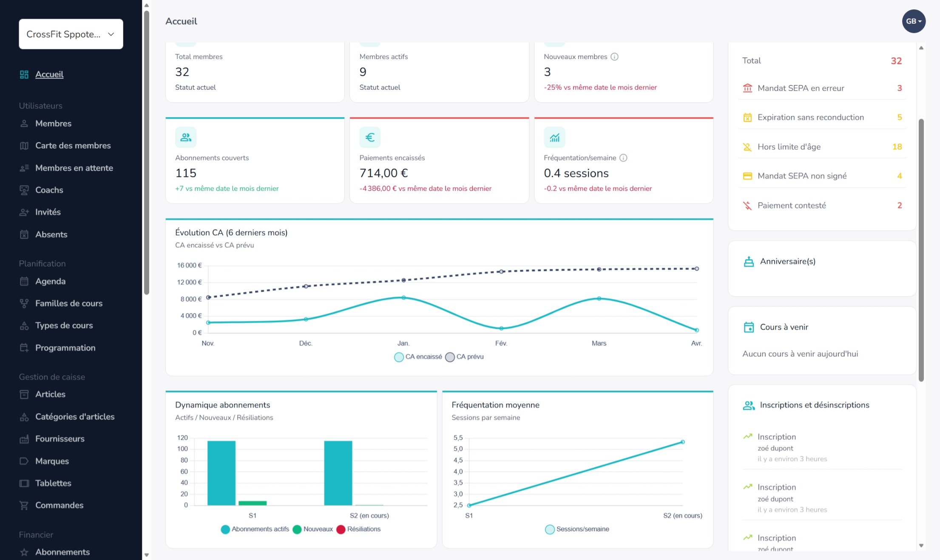Click the Commandes shopping cart icon
The width and height of the screenshot is (940, 560).
pos(24,505)
